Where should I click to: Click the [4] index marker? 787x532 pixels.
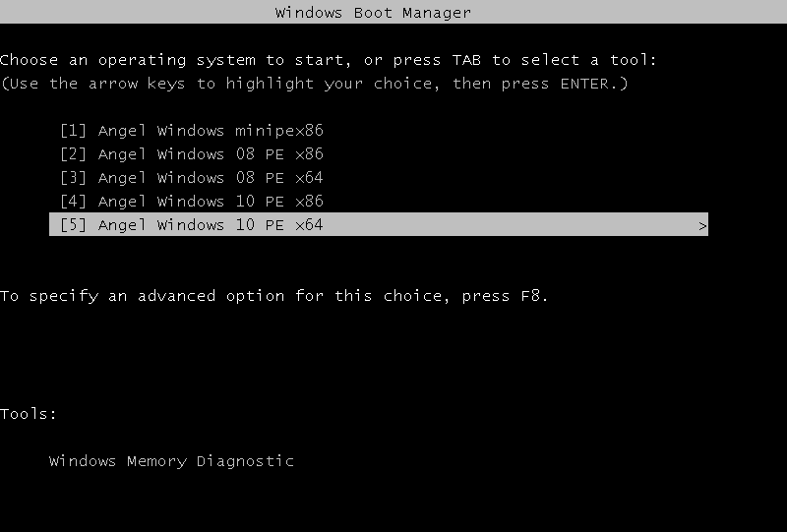(73, 202)
